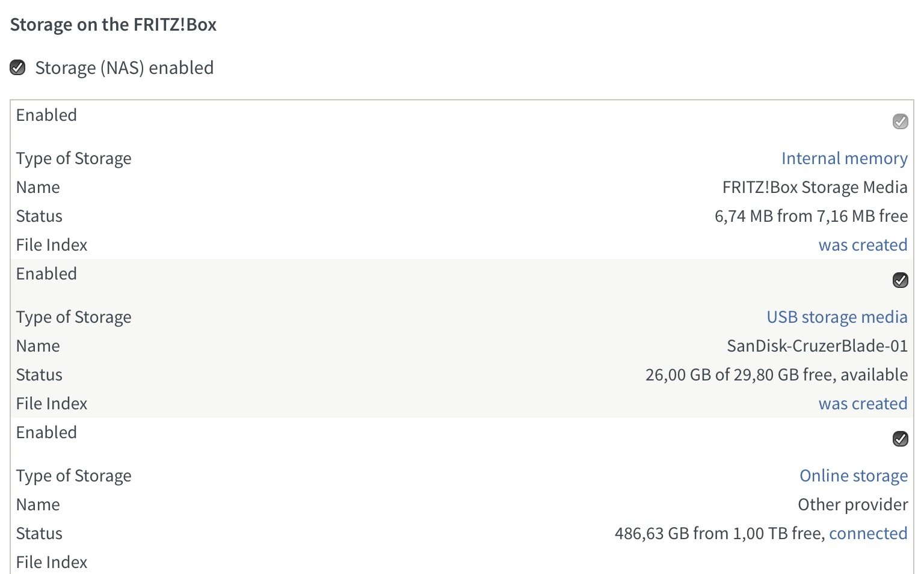Screen dimensions: 924x574
Task: Open the Online storage link
Action: click(x=853, y=475)
